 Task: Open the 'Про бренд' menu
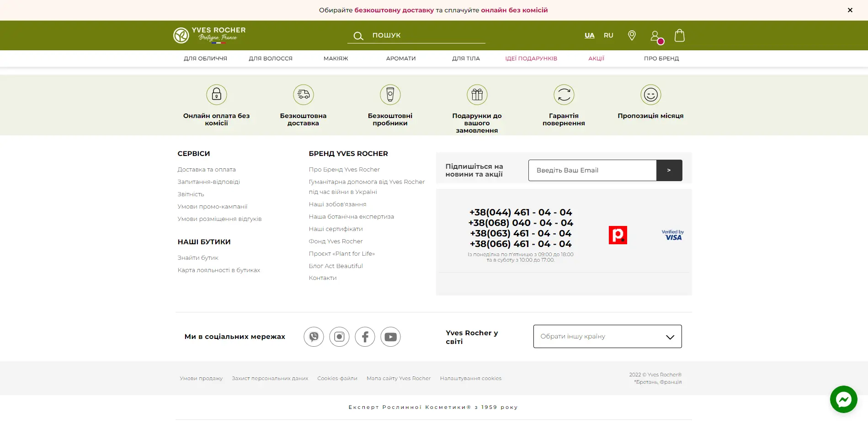coord(661,59)
